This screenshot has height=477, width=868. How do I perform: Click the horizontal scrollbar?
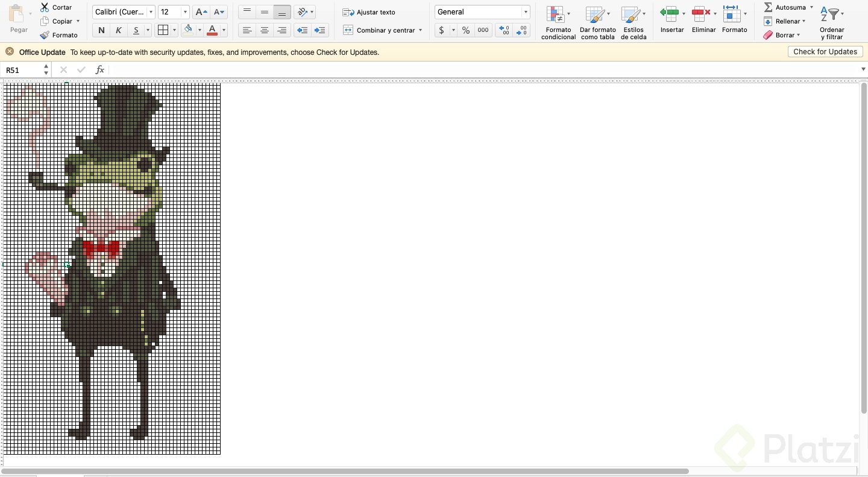[345, 471]
